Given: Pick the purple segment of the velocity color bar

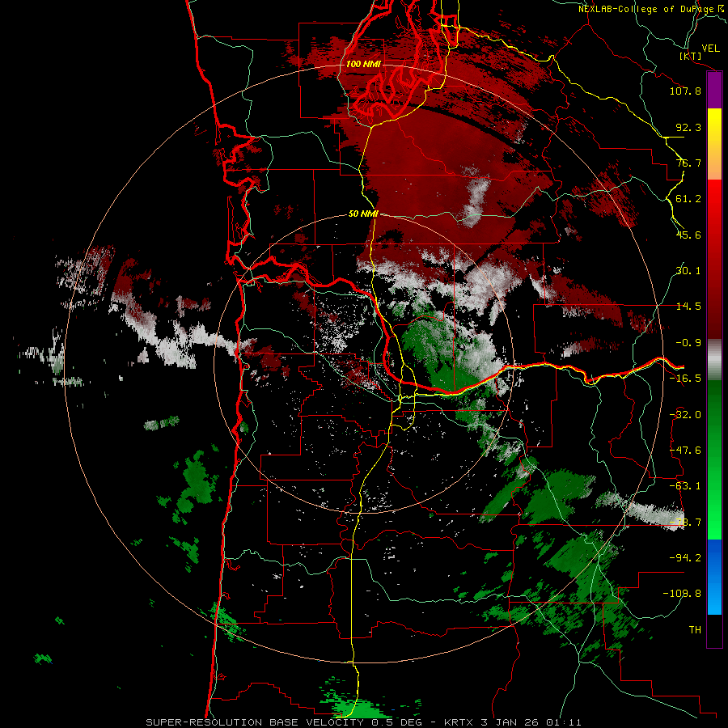Looking at the screenshot, I should (x=714, y=90).
